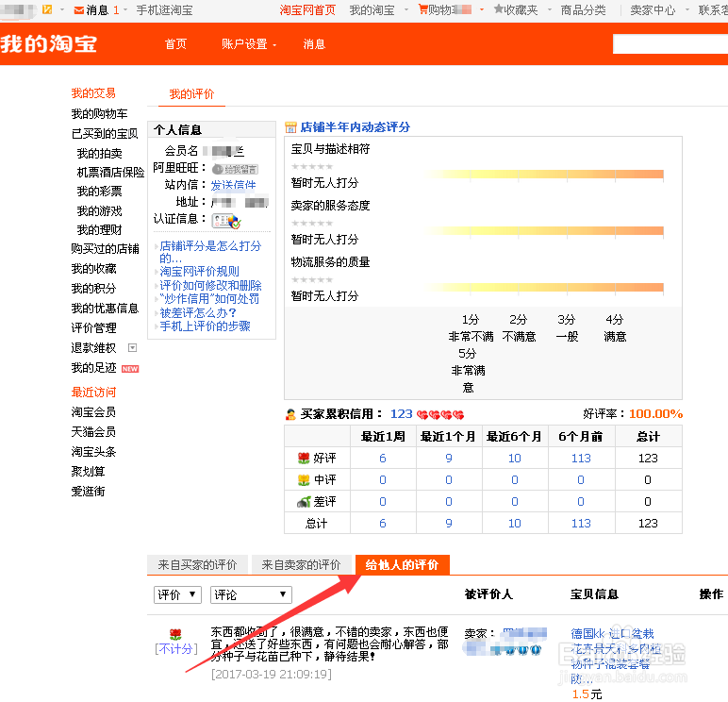Click the yellow flower icon in 中评 row
This screenshot has width=728, height=702.
point(304,480)
